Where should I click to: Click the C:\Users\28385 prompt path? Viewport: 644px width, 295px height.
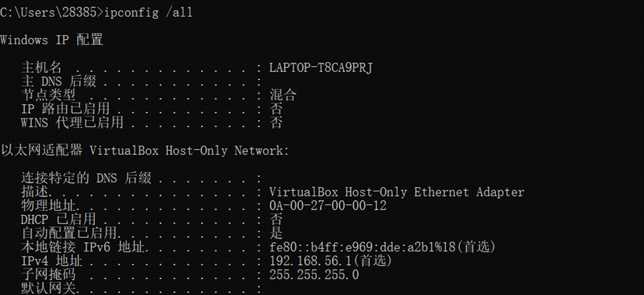coord(49,13)
